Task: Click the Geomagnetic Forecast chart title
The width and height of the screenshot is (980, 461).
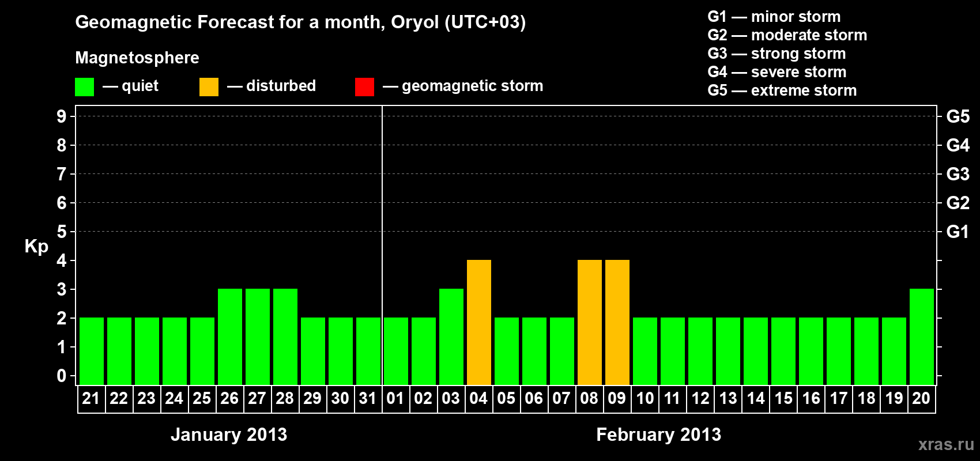Action: click(x=300, y=22)
